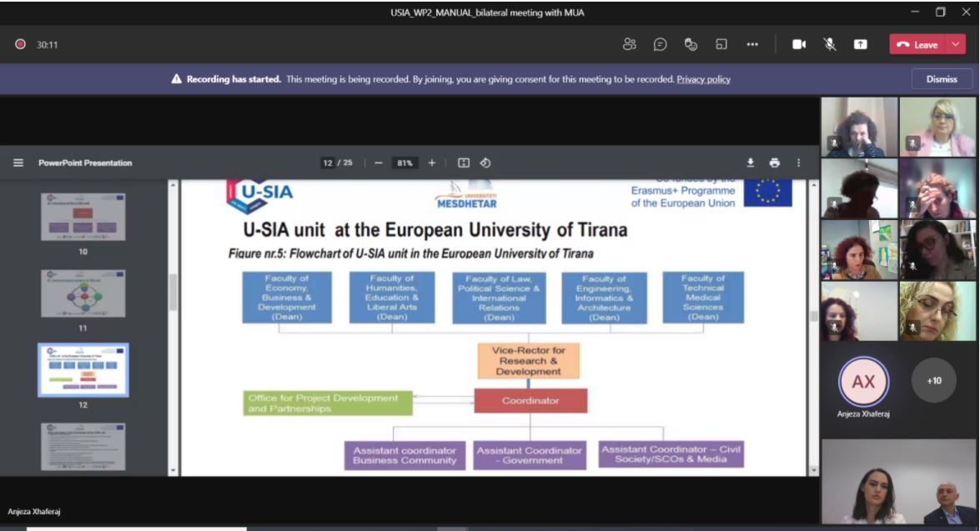The image size is (980, 531).
Task: Open the PDF viewer more options menu
Action: click(x=799, y=163)
